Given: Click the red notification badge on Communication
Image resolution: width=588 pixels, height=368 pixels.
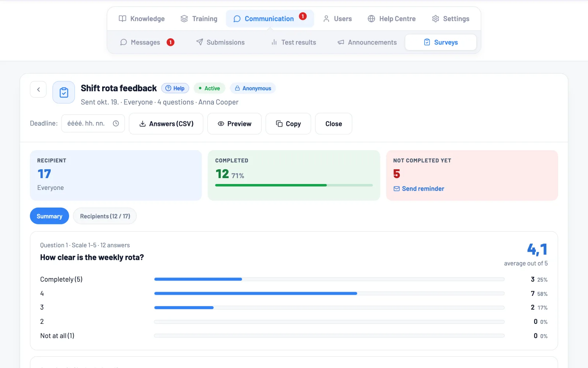Looking at the screenshot, I should click(x=303, y=16).
